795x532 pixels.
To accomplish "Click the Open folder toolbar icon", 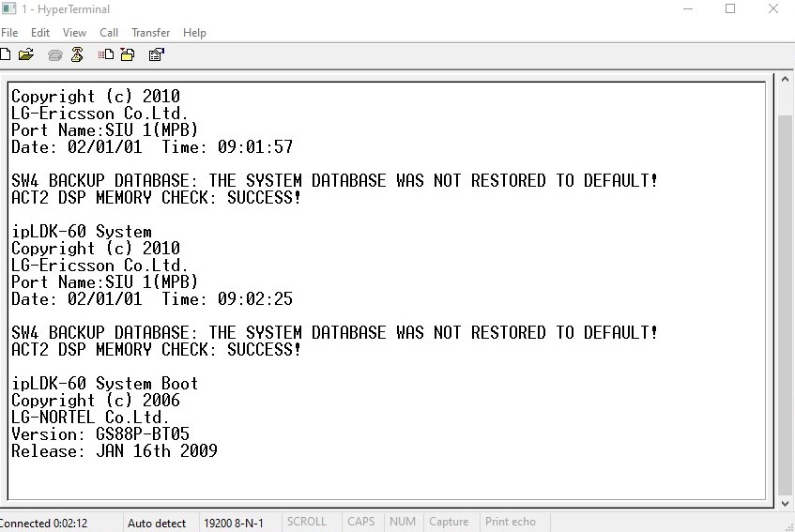I will (26, 54).
